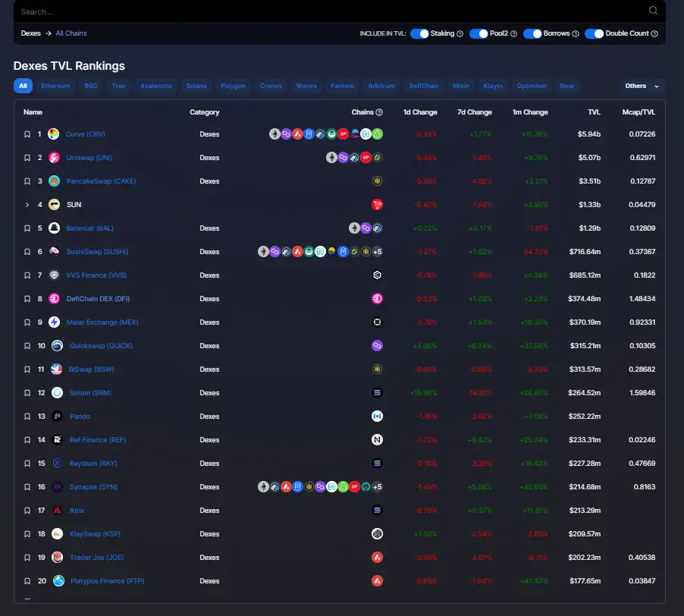Sort by the Mcap/TVL column header
Screen dimensions: 684x616
pos(639,112)
